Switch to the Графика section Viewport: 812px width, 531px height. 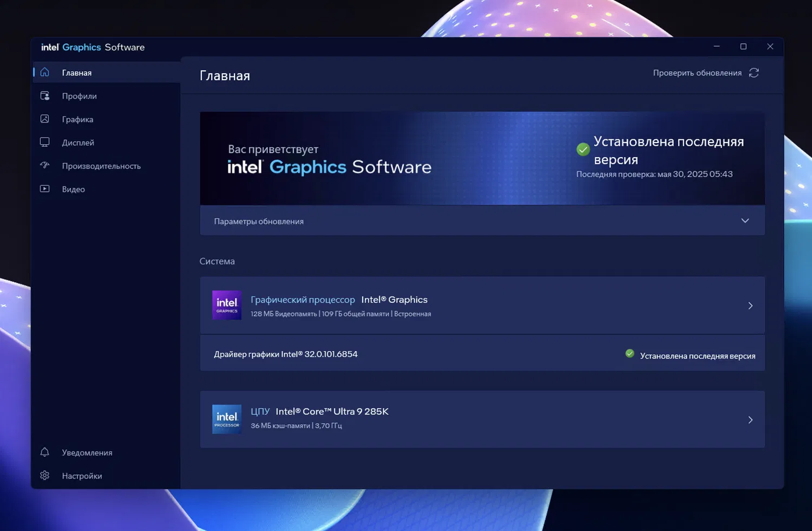[x=107, y=119]
